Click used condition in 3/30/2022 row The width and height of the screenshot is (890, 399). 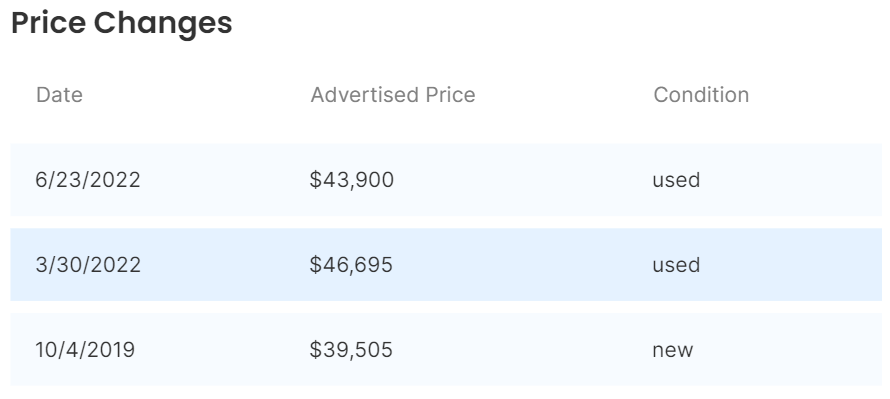pyautogui.click(x=676, y=265)
